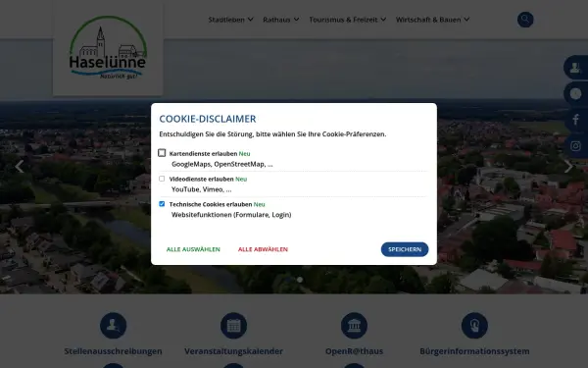This screenshot has width=588, height=368.
Task: Open the Haselünne logo home link
Action: (x=108, y=48)
